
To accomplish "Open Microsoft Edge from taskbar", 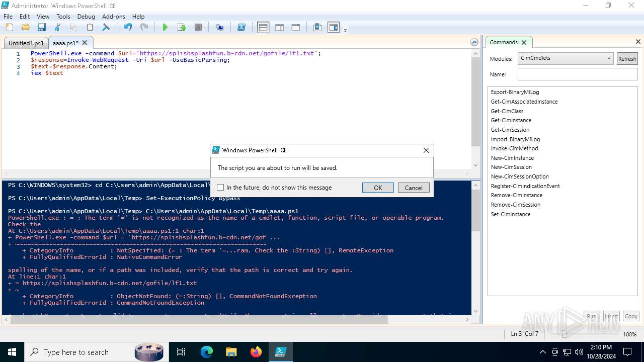I will pos(207,352).
